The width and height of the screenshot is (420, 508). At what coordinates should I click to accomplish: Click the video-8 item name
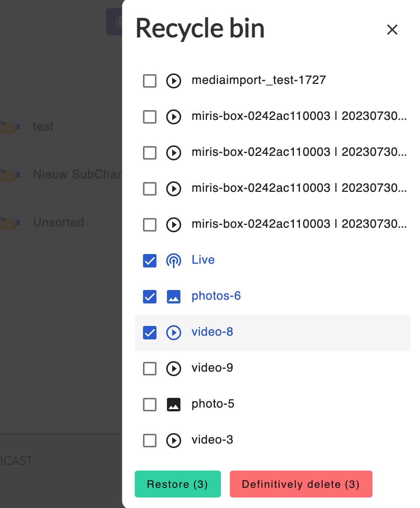212,332
